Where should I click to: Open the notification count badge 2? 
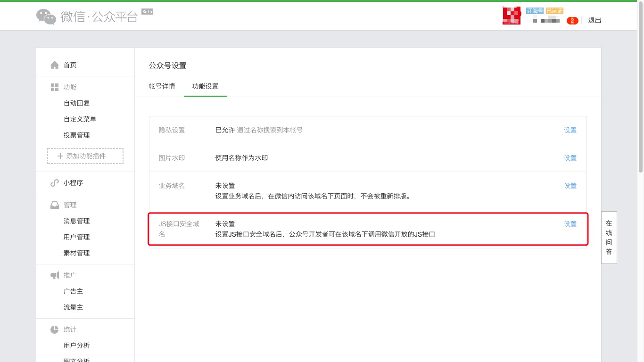point(572,21)
